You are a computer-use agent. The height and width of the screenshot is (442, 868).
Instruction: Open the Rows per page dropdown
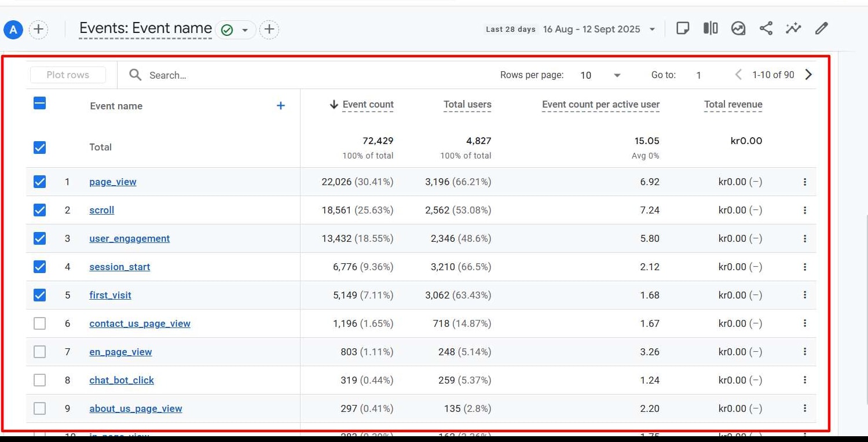pyautogui.click(x=600, y=75)
